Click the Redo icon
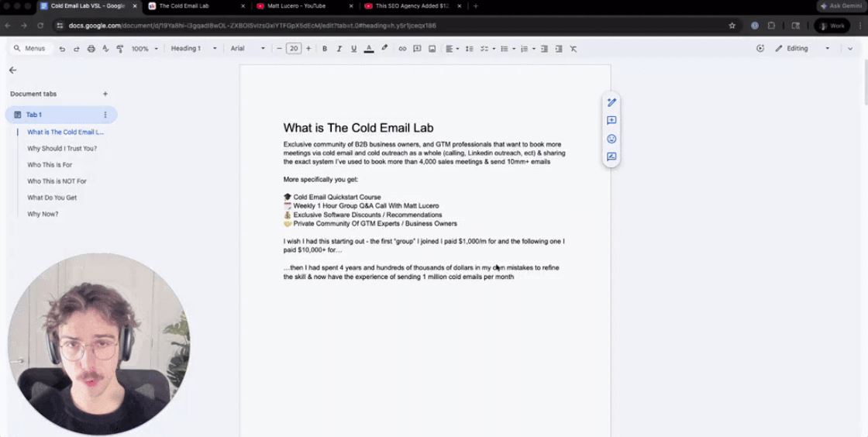Viewport: 868px width, 437px height. coord(77,49)
